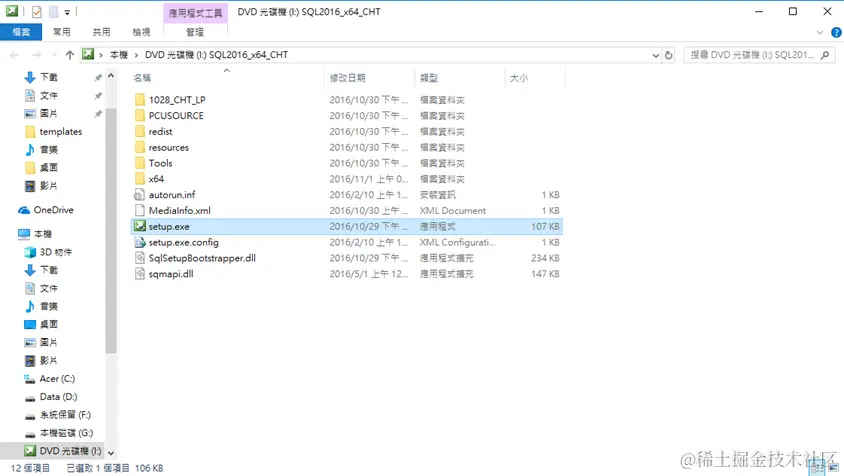Click the forward navigation arrow

[36, 54]
